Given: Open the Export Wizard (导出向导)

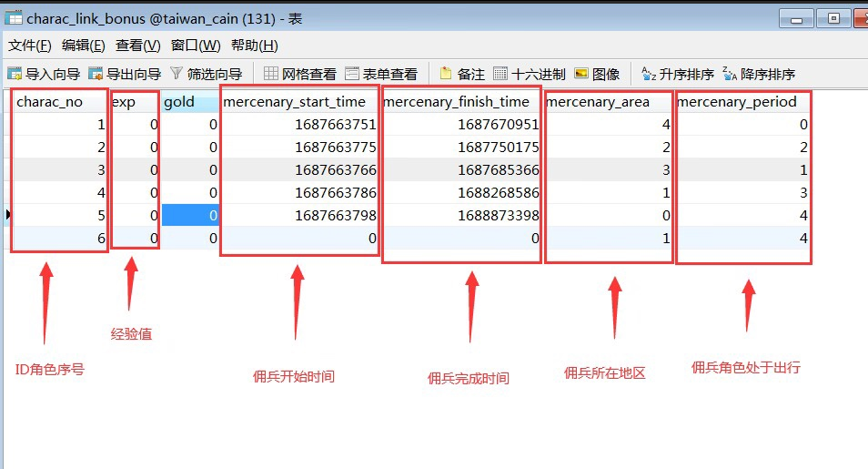Looking at the screenshot, I should tap(125, 74).
